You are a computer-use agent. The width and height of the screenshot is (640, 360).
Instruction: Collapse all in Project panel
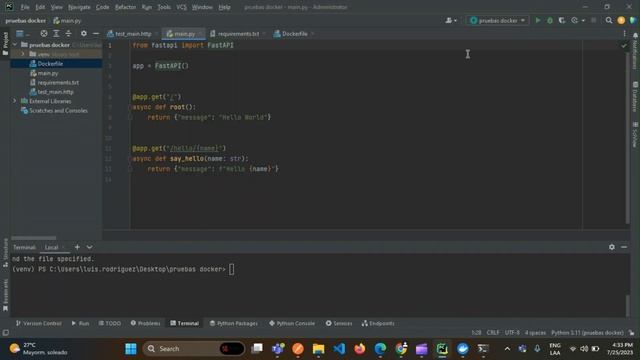coord(68,33)
